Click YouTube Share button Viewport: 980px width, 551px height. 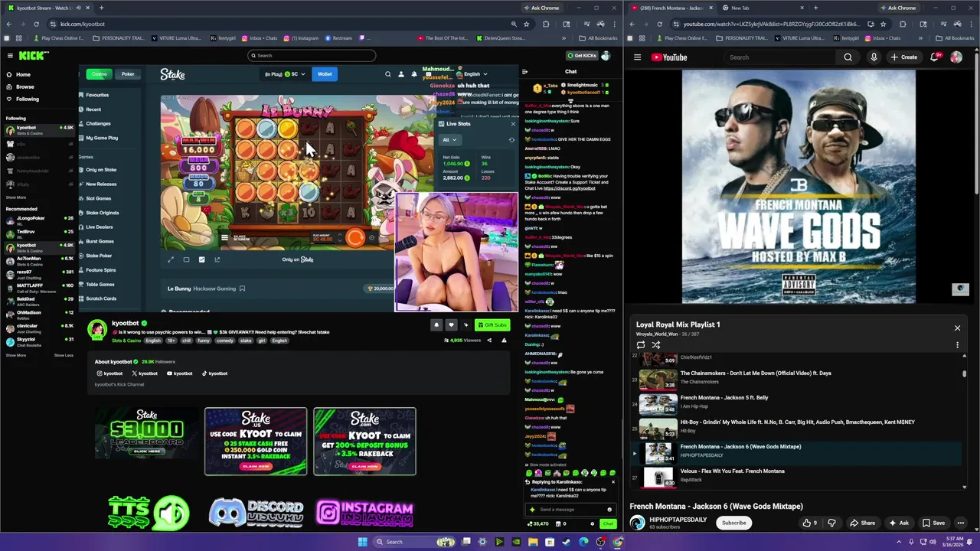pyautogui.click(x=862, y=523)
